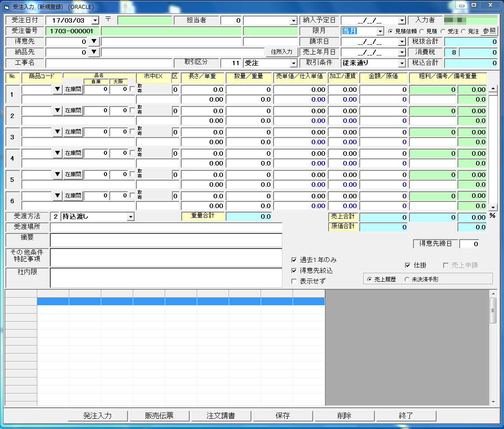The height and width of the screenshot is (429, 504).
Task: Click the 工事名 input field
Action: [x=109, y=63]
